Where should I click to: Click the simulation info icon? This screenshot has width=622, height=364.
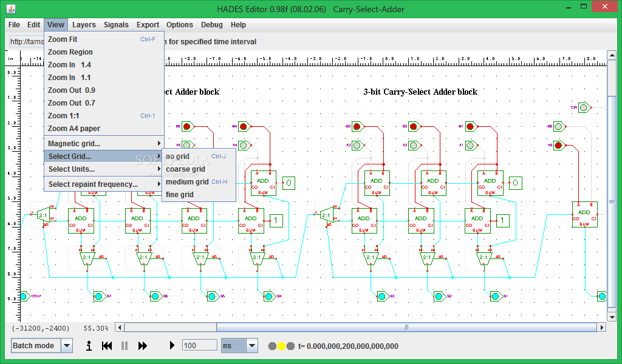[x=89, y=346]
